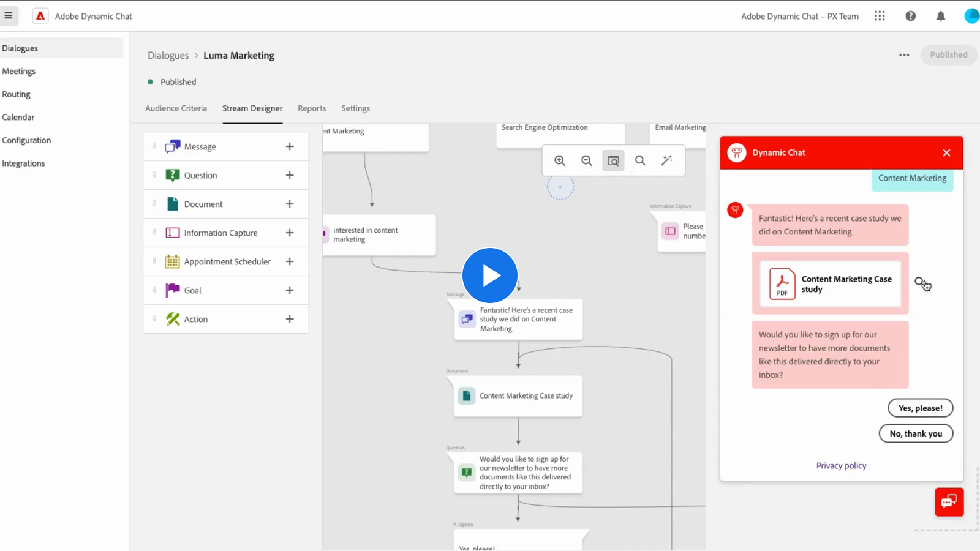This screenshot has height=551, width=980.
Task: Select the Email Marketing node
Action: [x=677, y=134]
